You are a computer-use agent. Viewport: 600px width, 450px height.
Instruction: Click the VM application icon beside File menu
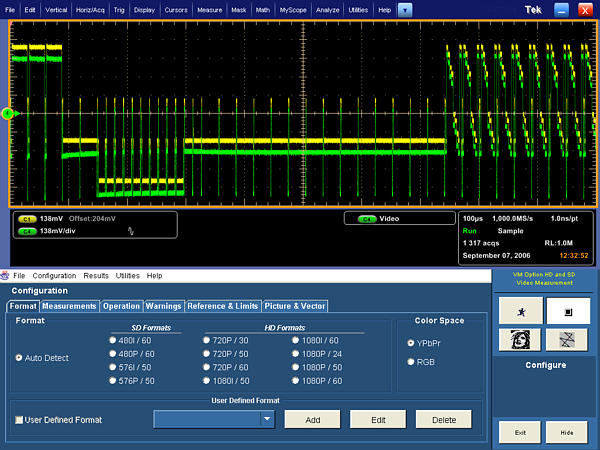point(5,275)
